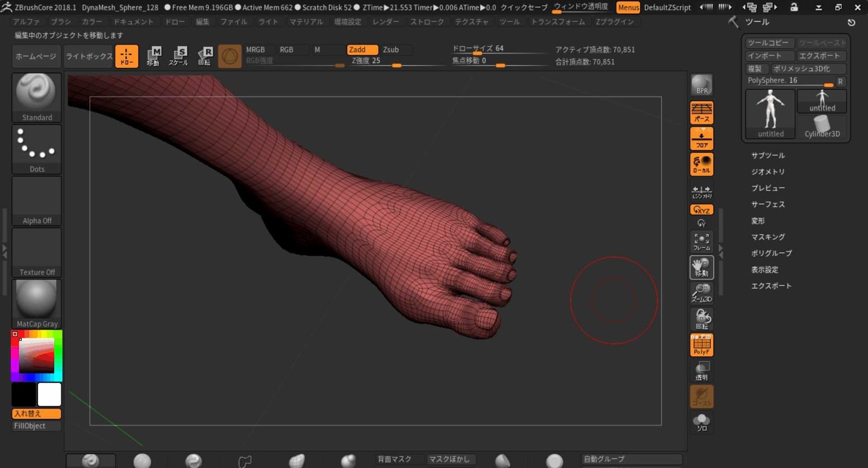Adjust the Draw Size (ドローサイズ) slider

tap(500, 49)
